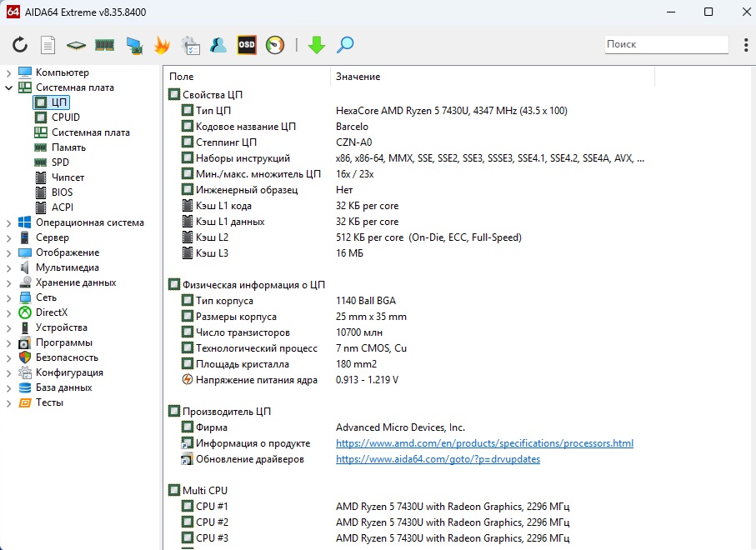The width and height of the screenshot is (756, 550).
Task: Expand the Компьютер tree node
Action: pos(8,72)
